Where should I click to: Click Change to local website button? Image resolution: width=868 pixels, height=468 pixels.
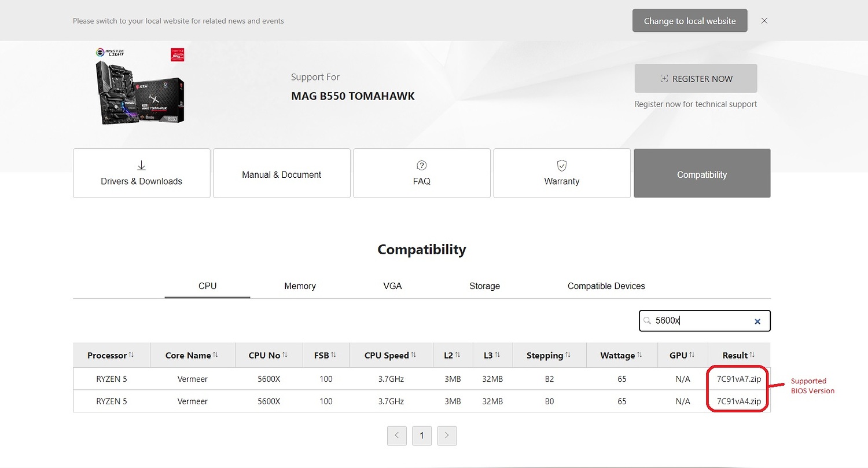pos(690,21)
